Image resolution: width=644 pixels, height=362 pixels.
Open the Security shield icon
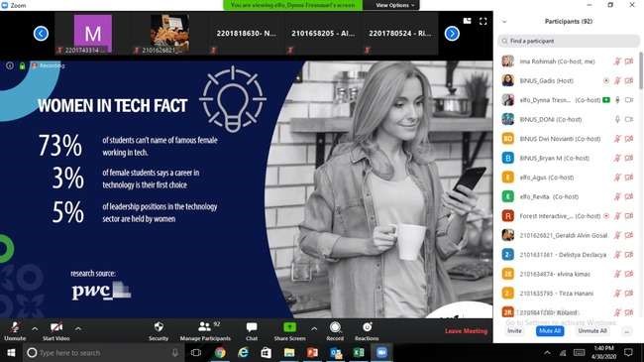coord(159,327)
